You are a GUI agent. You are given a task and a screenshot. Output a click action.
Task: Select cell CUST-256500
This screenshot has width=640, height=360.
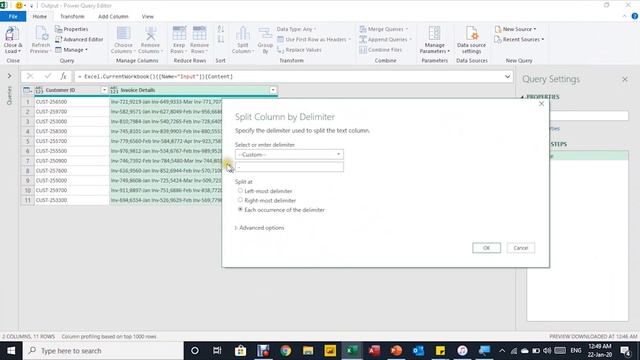71,102
